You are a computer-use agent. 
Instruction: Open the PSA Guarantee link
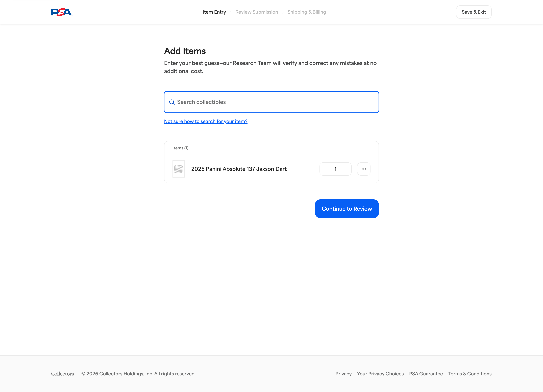pyautogui.click(x=426, y=374)
